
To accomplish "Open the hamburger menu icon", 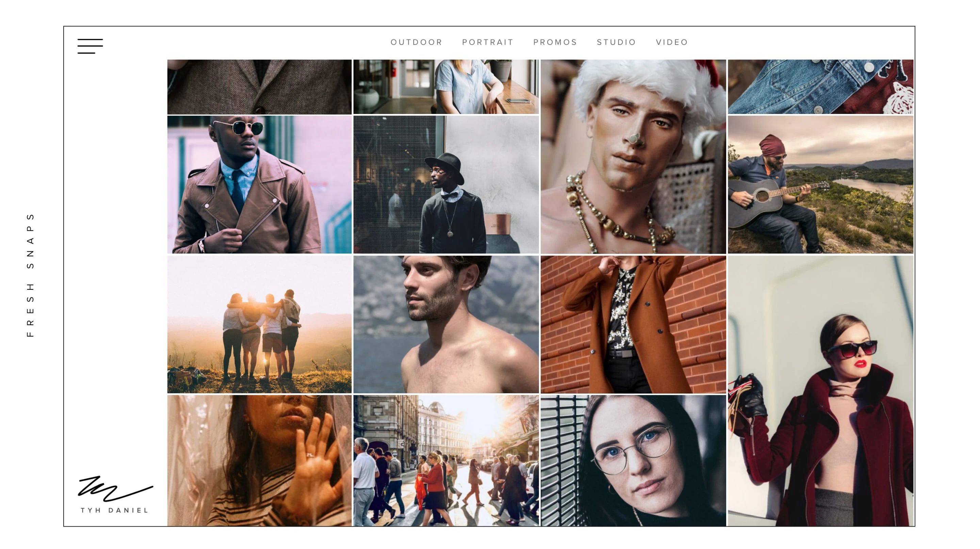I will pos(90,46).
